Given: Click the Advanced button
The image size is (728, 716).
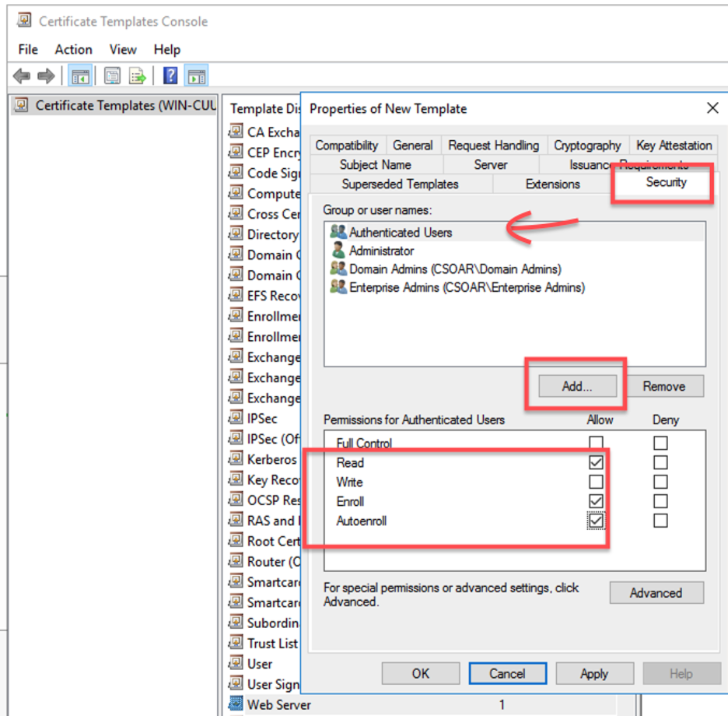Looking at the screenshot, I should (656, 592).
